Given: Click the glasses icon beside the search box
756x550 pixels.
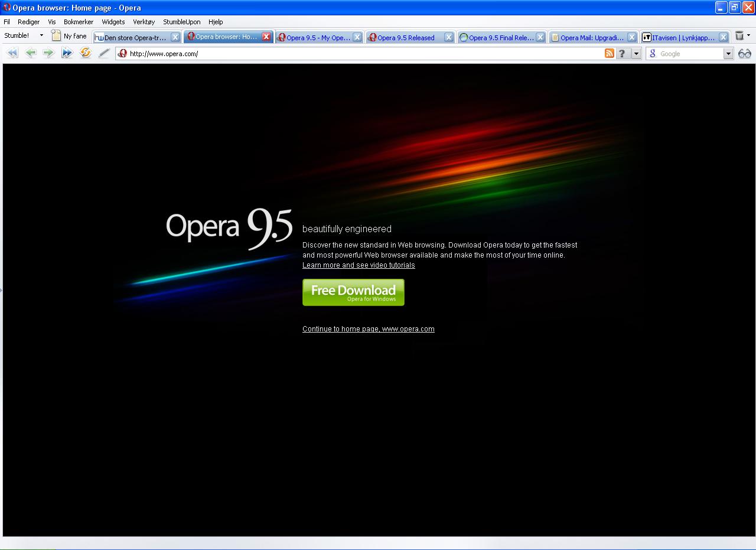Looking at the screenshot, I should [744, 53].
